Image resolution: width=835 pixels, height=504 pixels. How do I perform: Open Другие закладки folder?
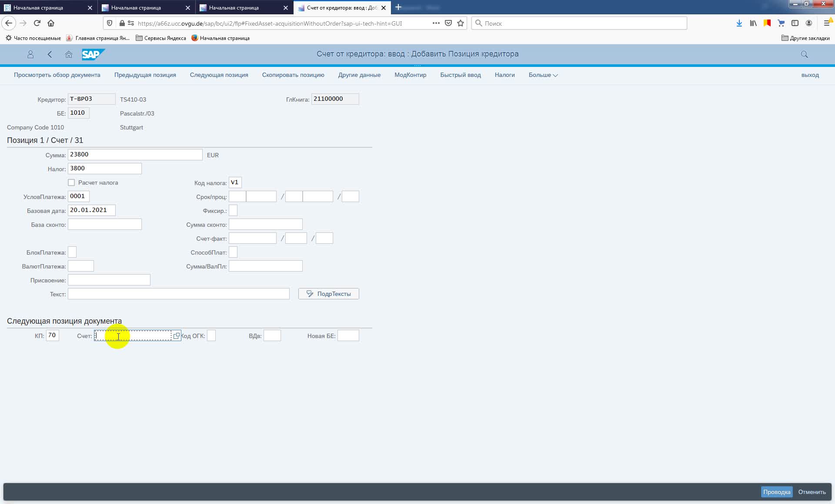(805, 38)
